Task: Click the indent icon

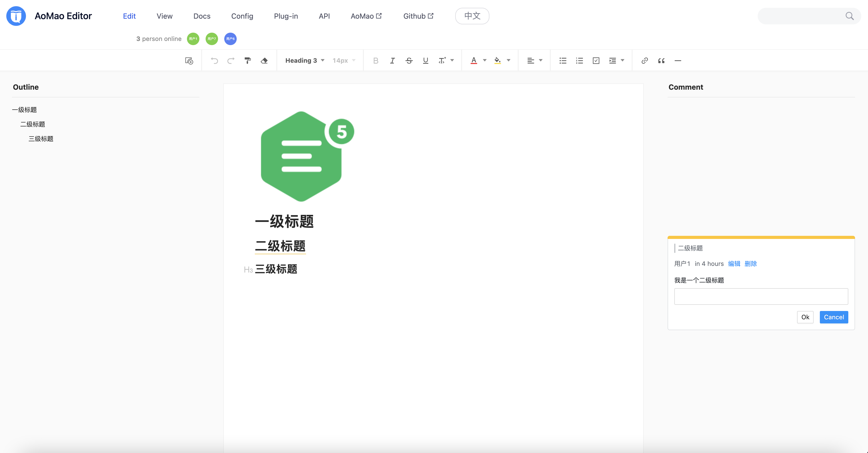Action: coord(613,61)
